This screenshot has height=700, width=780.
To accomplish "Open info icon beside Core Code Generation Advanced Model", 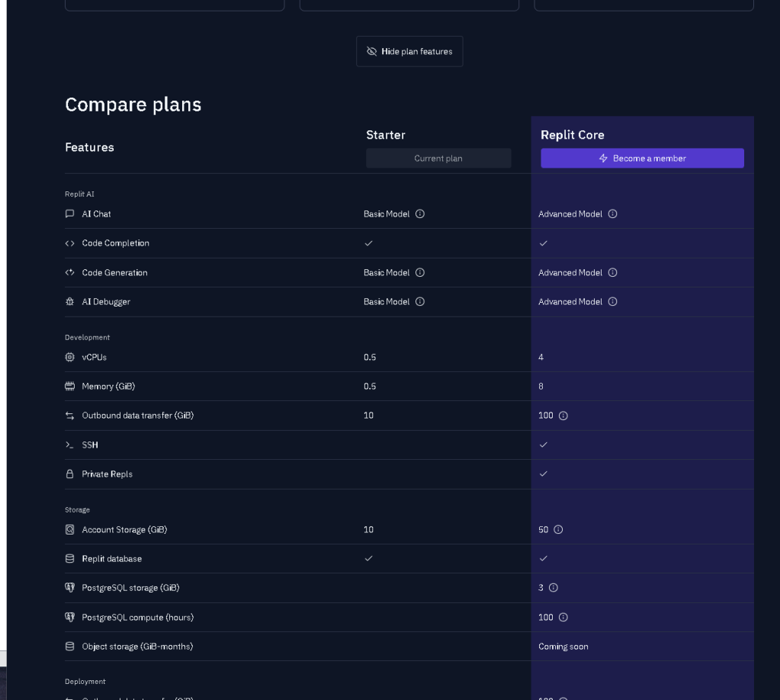I will coord(613,273).
